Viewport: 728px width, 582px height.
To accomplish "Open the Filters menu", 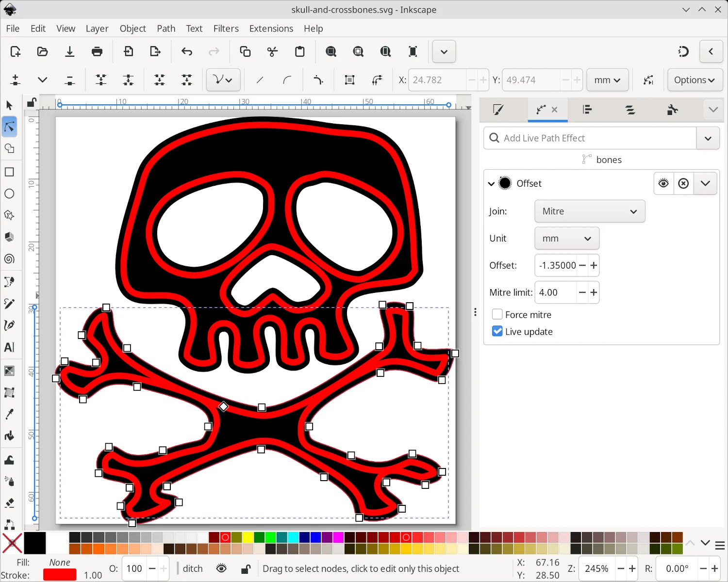I will tap(226, 29).
